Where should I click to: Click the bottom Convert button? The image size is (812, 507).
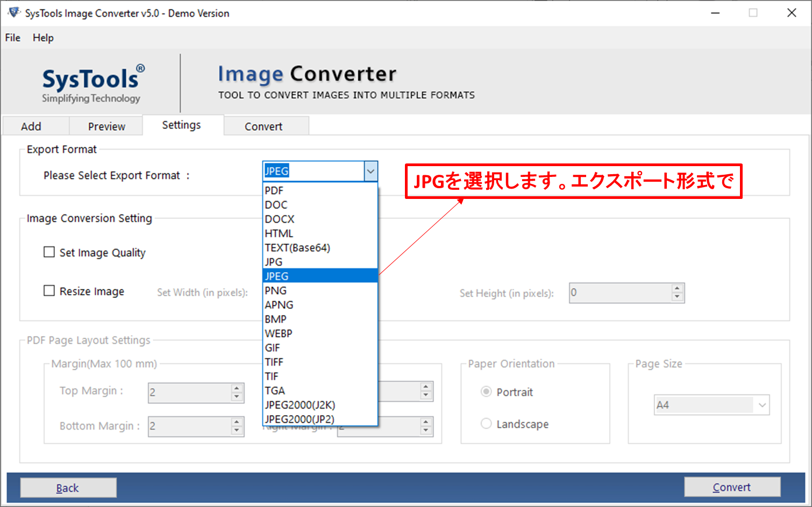click(x=732, y=487)
